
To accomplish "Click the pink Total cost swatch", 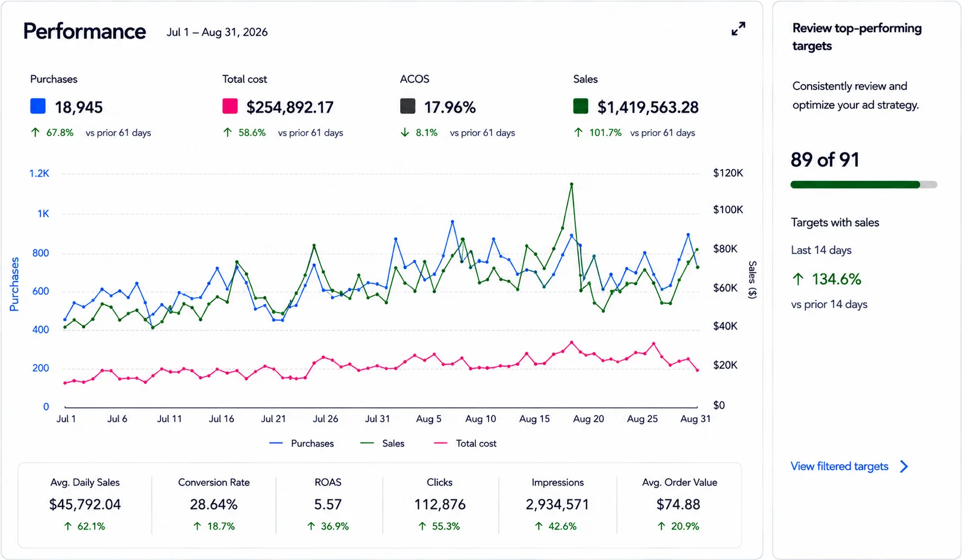I will pyautogui.click(x=230, y=106).
